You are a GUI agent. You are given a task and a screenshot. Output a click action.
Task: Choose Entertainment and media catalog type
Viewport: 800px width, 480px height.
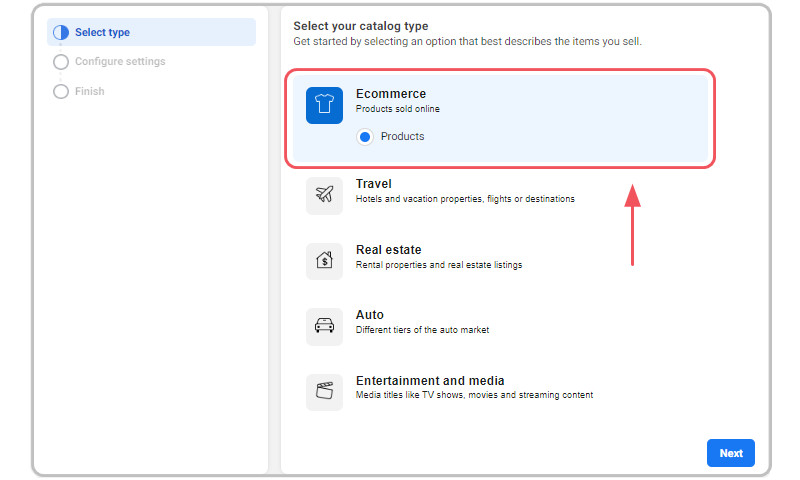430,381
